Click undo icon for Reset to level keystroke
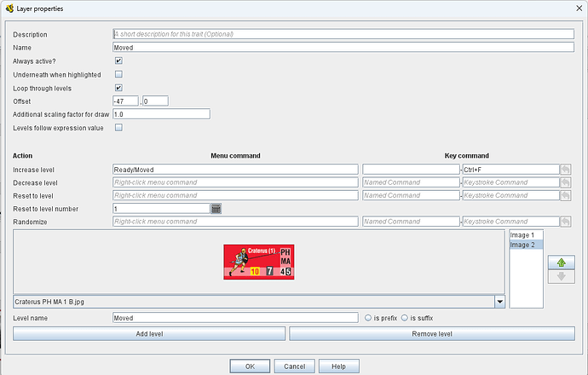Viewport: 588px width, 375px height. [x=566, y=195]
